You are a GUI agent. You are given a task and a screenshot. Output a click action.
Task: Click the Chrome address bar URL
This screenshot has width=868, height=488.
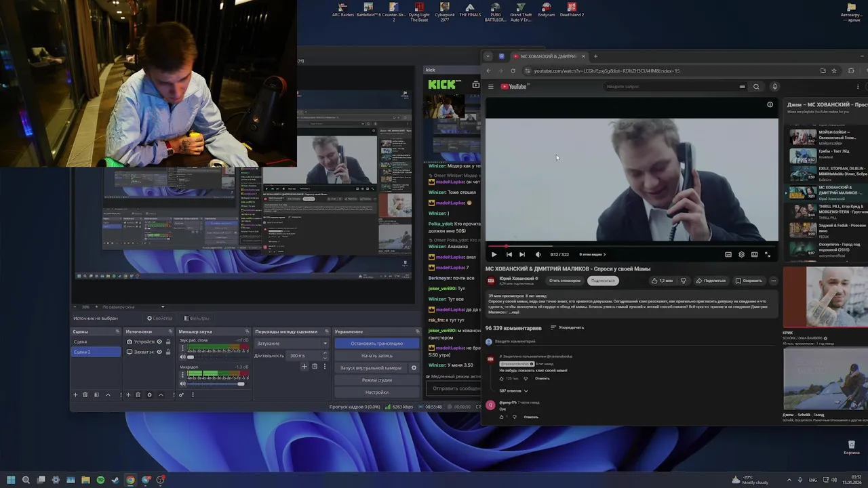click(x=606, y=70)
